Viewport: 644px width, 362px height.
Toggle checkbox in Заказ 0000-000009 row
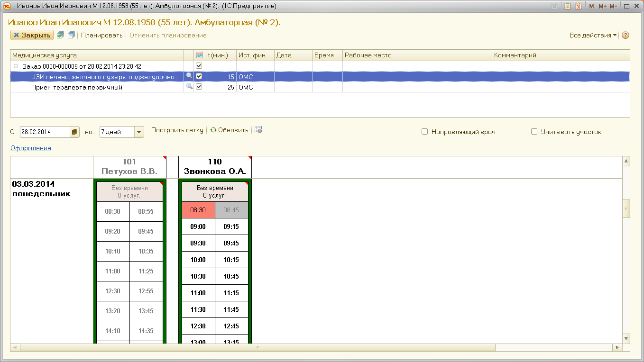199,66
